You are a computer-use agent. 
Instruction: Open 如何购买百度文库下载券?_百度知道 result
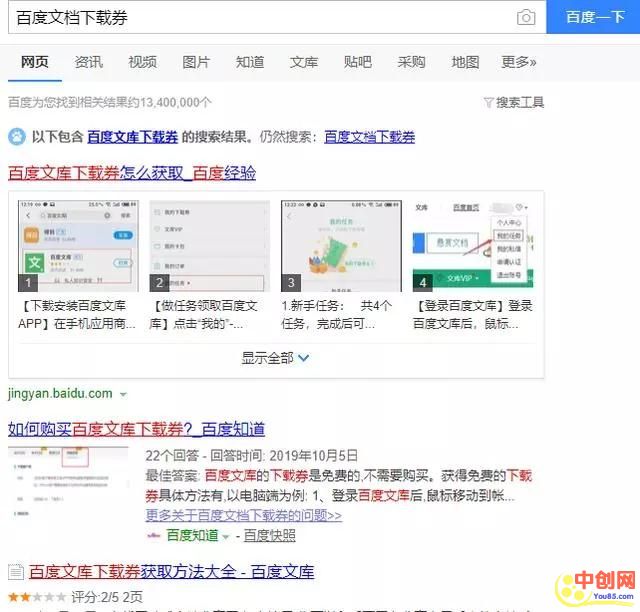coord(136,429)
